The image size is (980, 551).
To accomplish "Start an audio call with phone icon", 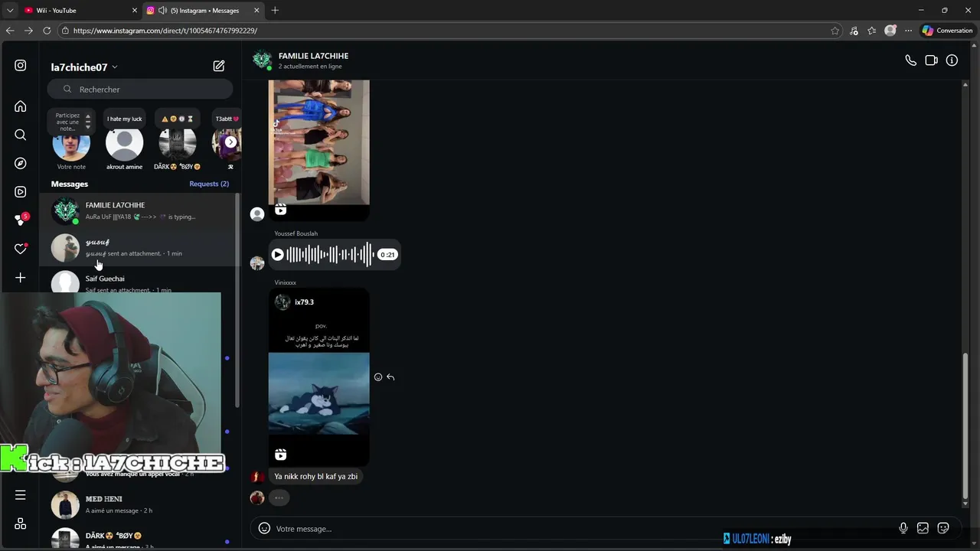I will click(910, 60).
